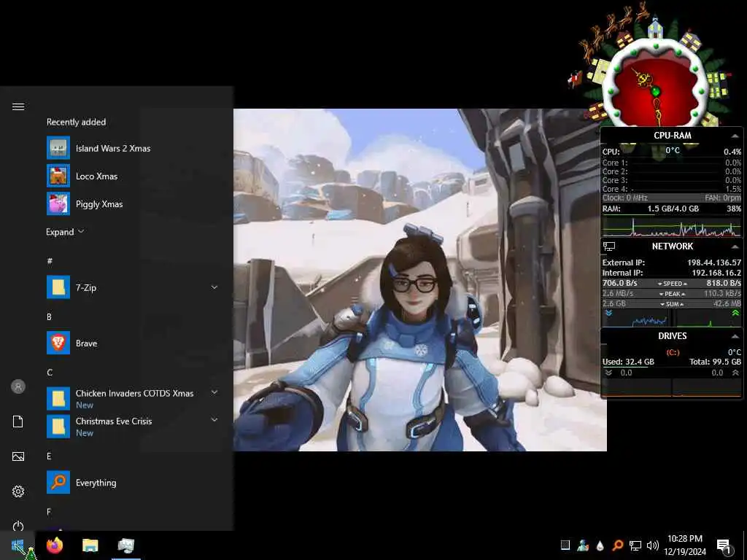Screen dimensions: 747x560
Task: Jump to the E letter section
Action: coord(49,456)
